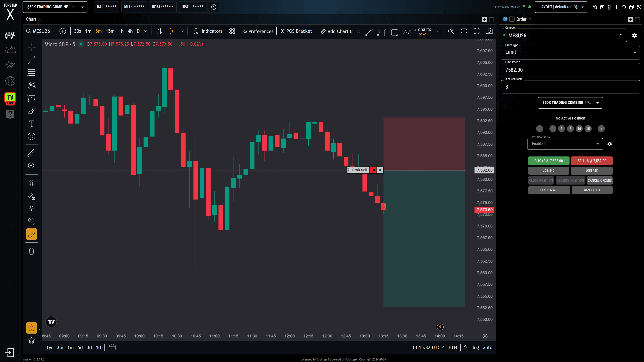644x362 pixels.
Task: Select the crosshair cursor tool
Action: [32, 47]
